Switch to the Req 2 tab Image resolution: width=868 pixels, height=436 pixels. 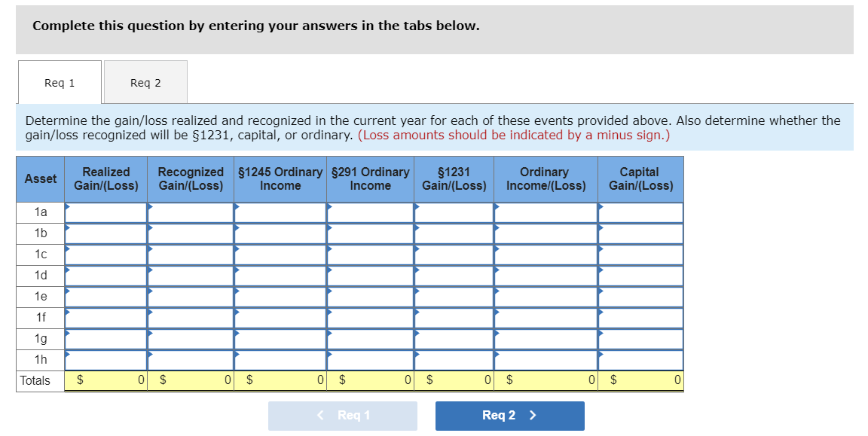pyautogui.click(x=145, y=82)
